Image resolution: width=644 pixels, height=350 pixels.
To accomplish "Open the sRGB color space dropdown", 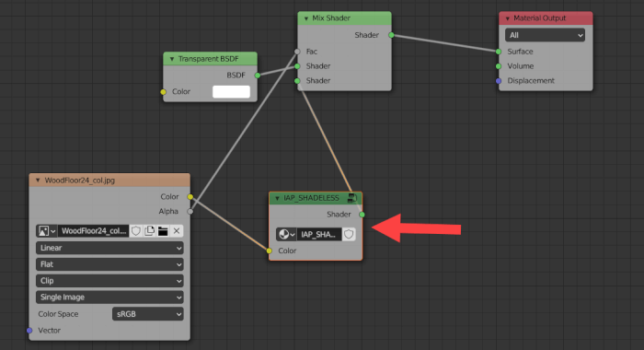I will (x=148, y=314).
